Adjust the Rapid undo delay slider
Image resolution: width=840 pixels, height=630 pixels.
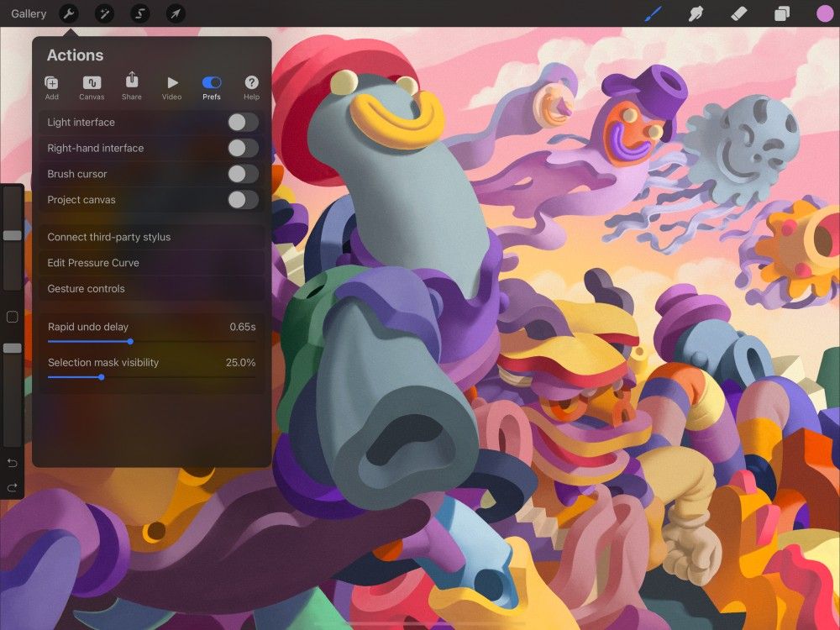click(129, 342)
